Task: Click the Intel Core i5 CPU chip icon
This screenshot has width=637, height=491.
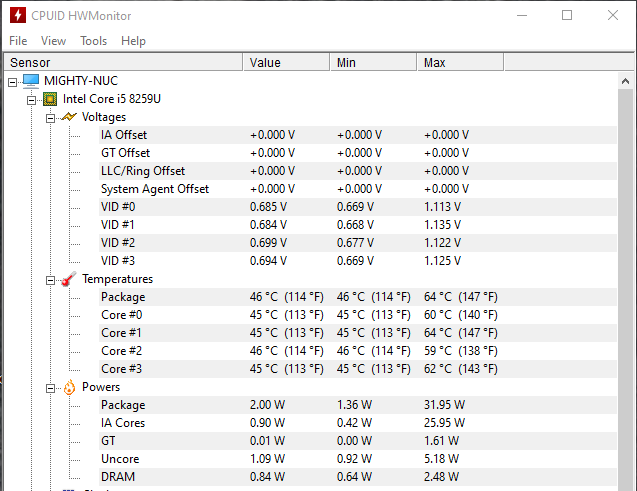Action: click(50, 99)
